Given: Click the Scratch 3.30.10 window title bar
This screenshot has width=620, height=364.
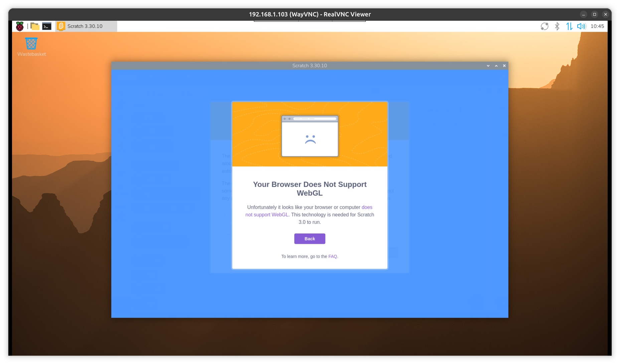Looking at the screenshot, I should click(309, 66).
